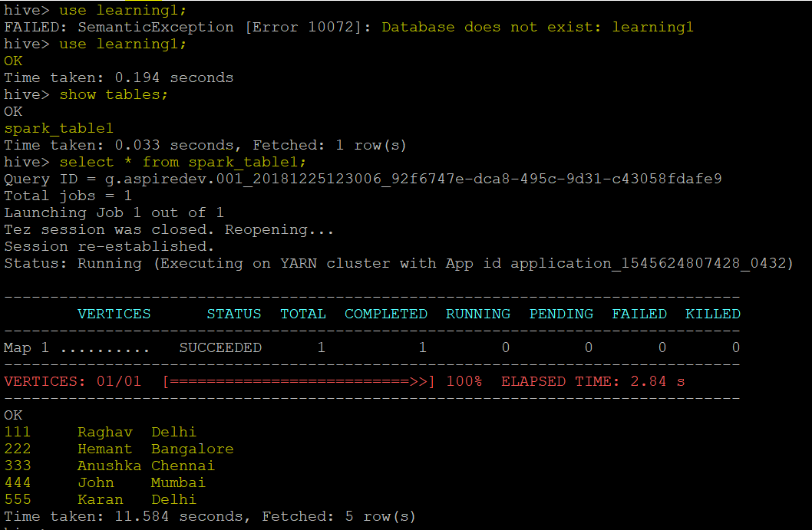Click the KILLED column header
The height and width of the screenshot is (530, 812).
[712, 314]
